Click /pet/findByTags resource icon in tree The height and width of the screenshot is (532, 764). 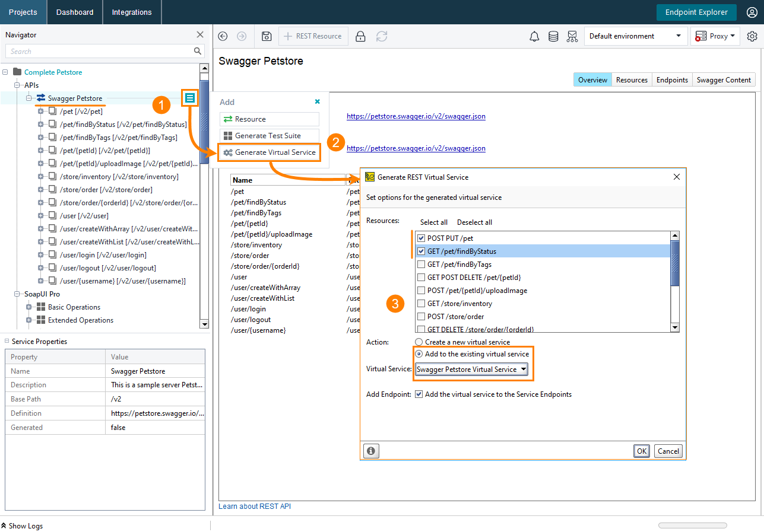[52, 137]
